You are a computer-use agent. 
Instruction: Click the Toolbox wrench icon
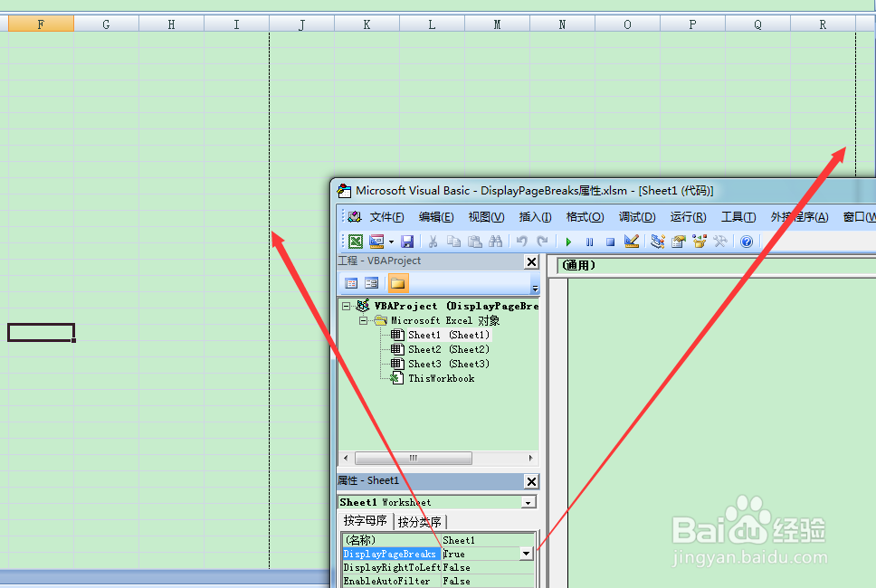(x=720, y=242)
